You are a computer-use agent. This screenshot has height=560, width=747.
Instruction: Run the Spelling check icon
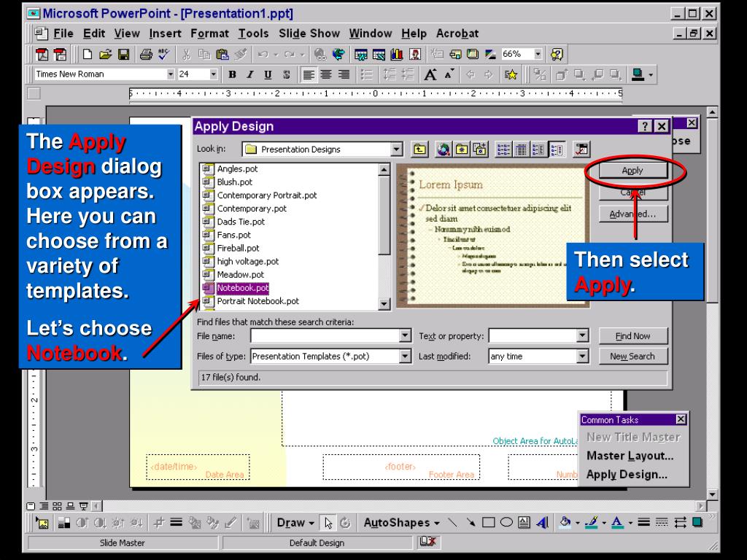point(163,54)
